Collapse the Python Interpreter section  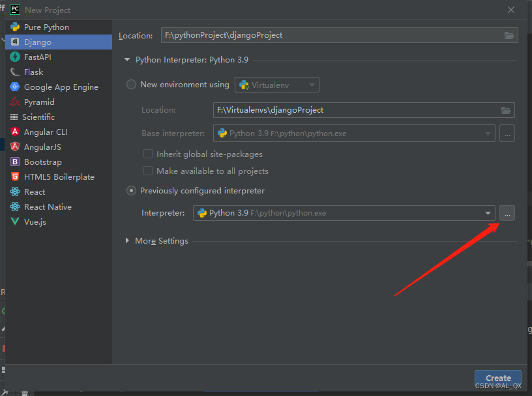click(x=127, y=60)
